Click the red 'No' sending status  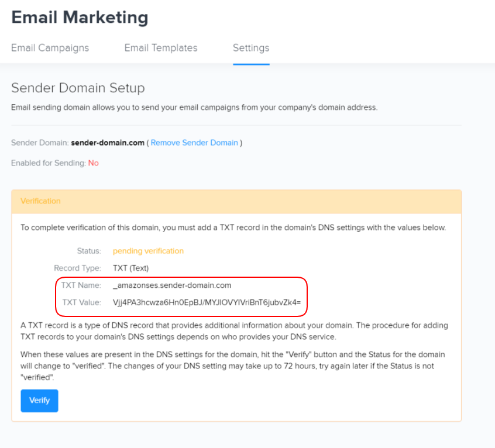point(93,163)
